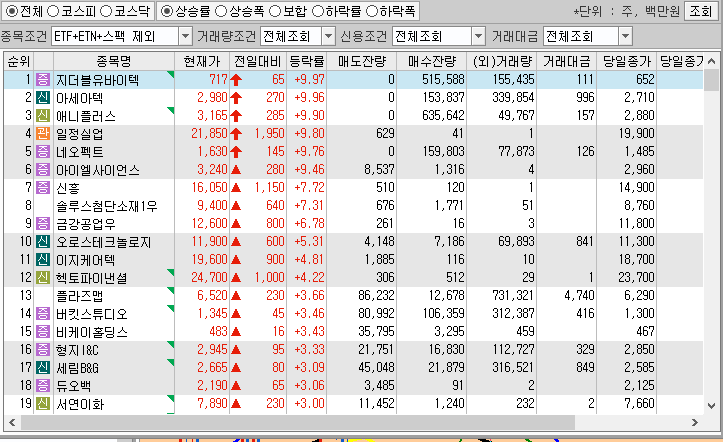The height and width of the screenshot is (442, 723).
Task: Click upper-limit arrow icon in 일정실업 row
Action: coord(236,134)
